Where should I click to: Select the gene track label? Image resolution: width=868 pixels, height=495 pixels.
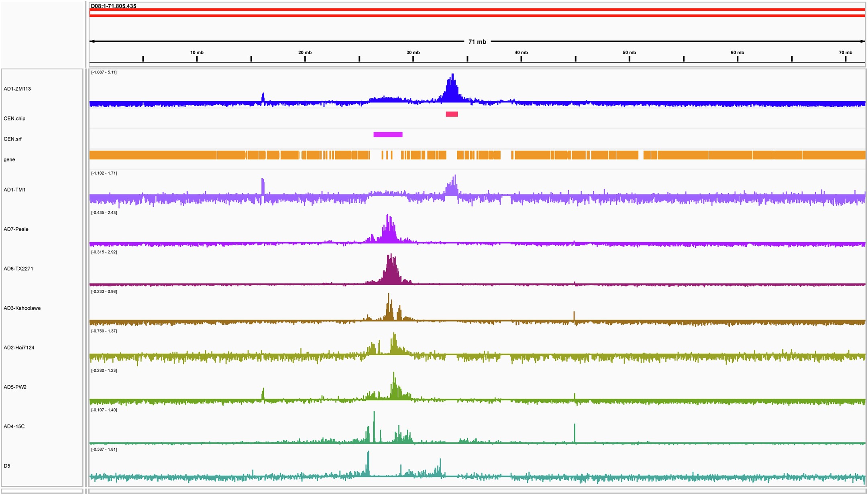coord(9,159)
